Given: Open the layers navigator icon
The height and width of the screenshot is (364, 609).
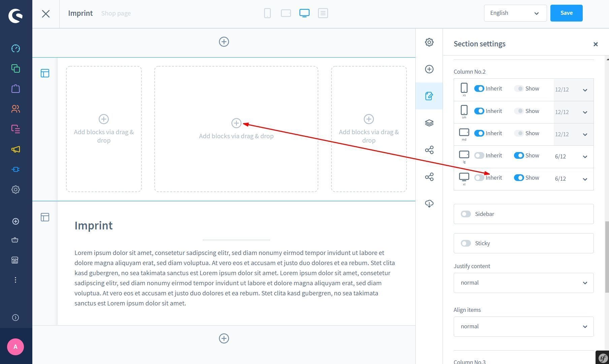Looking at the screenshot, I should (429, 123).
